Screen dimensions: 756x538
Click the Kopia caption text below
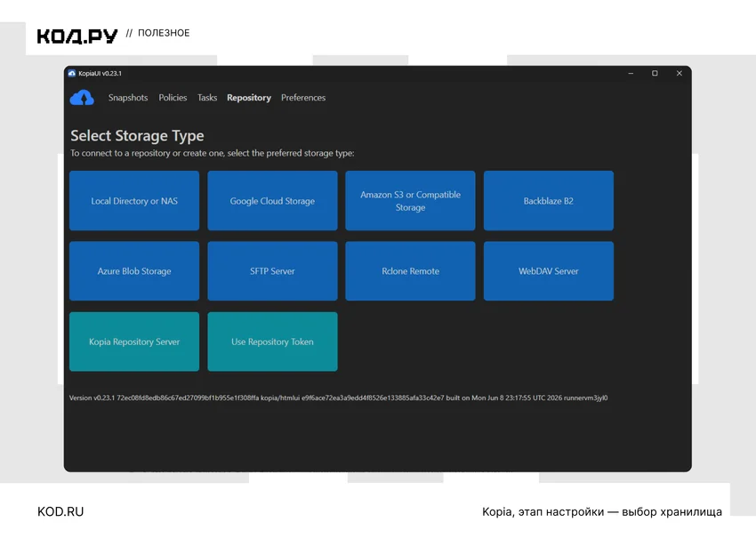coord(602,511)
